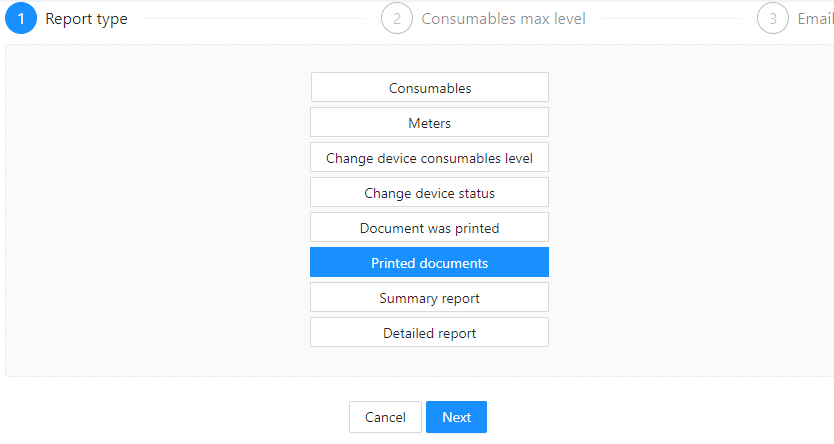Screen dimensions: 834x444
Task: Select the Detailed report option
Action: [x=430, y=332]
